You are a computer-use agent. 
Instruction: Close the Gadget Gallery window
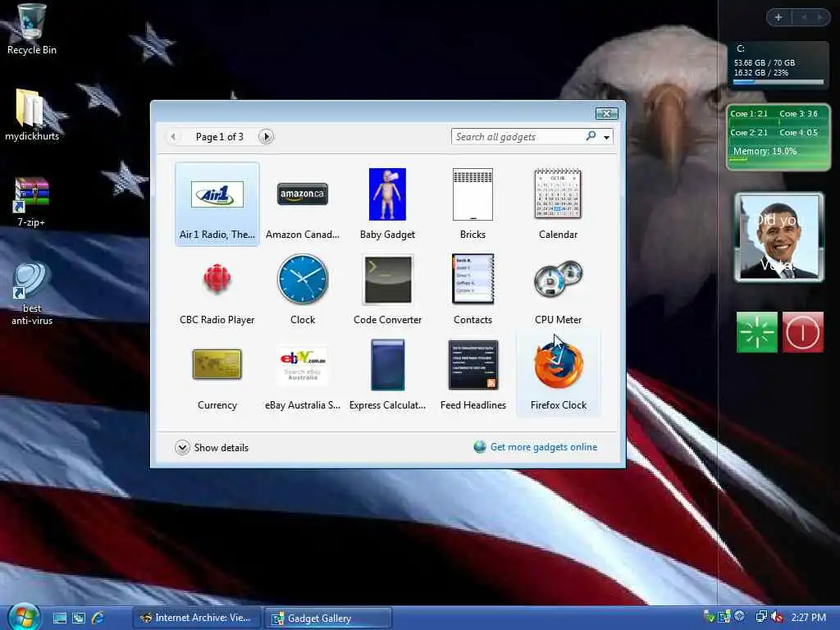[607, 113]
